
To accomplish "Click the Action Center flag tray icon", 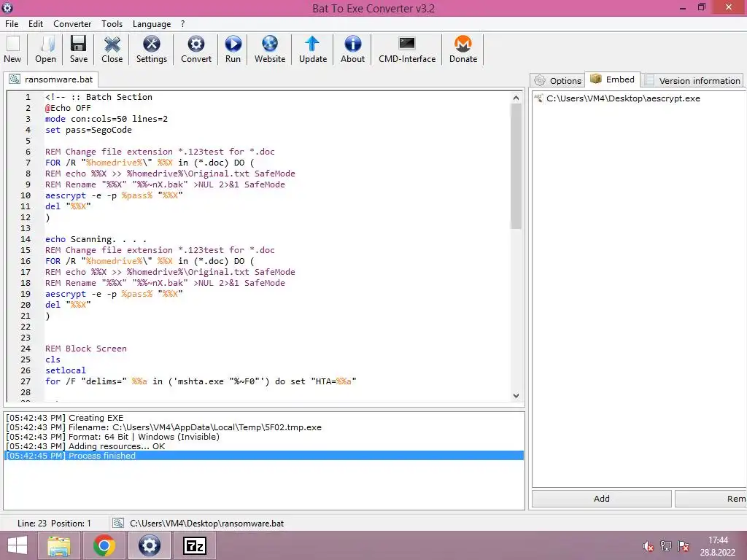I will pos(684,546).
